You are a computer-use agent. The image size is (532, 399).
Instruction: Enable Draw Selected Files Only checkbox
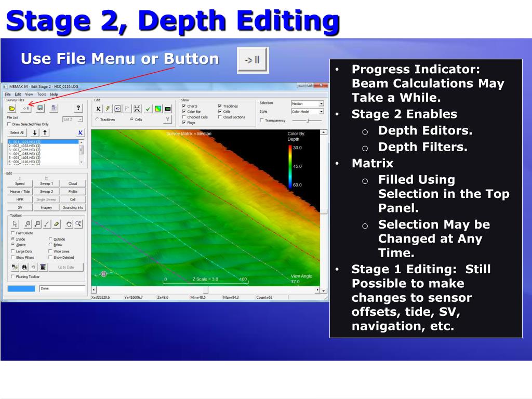[9, 124]
